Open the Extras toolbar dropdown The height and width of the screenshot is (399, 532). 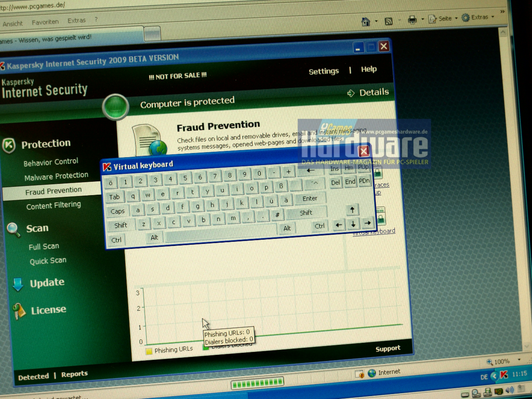478,17
